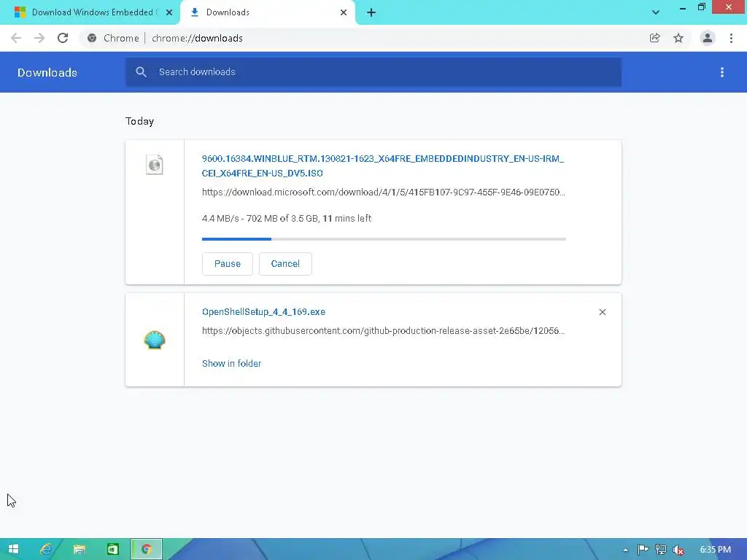Select the Downloads tab
This screenshot has width=747, height=560.
coord(268,12)
